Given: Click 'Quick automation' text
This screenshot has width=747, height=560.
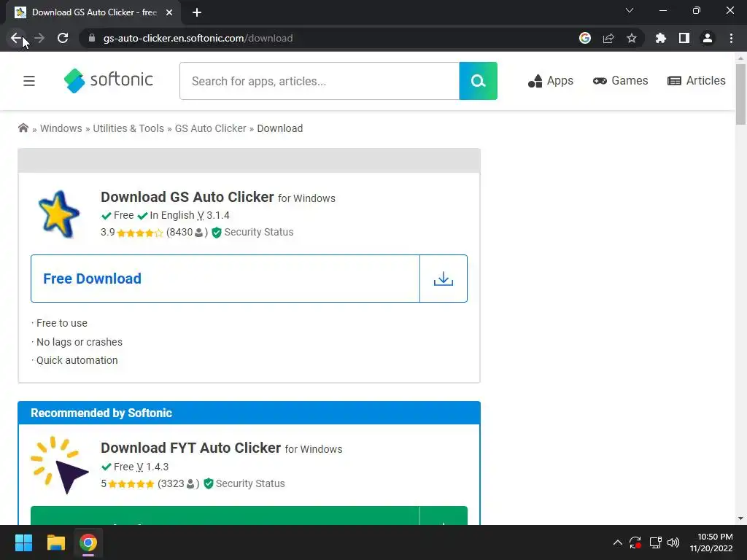Looking at the screenshot, I should 77,360.
